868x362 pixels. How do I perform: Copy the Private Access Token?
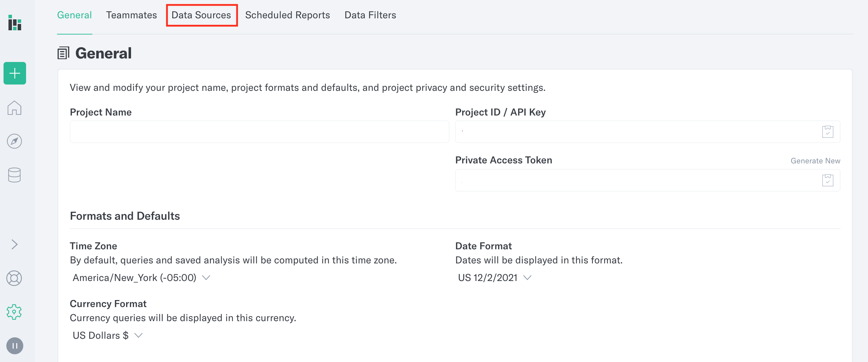[827, 180]
